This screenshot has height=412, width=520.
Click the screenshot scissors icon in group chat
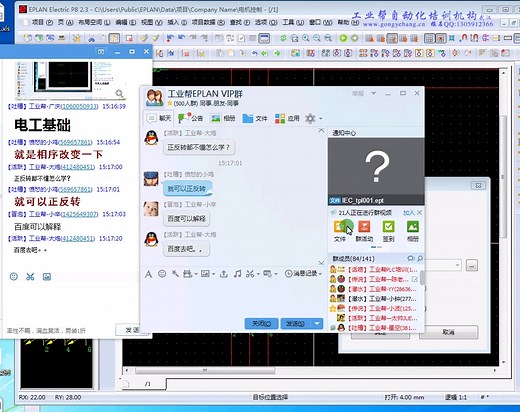250,274
